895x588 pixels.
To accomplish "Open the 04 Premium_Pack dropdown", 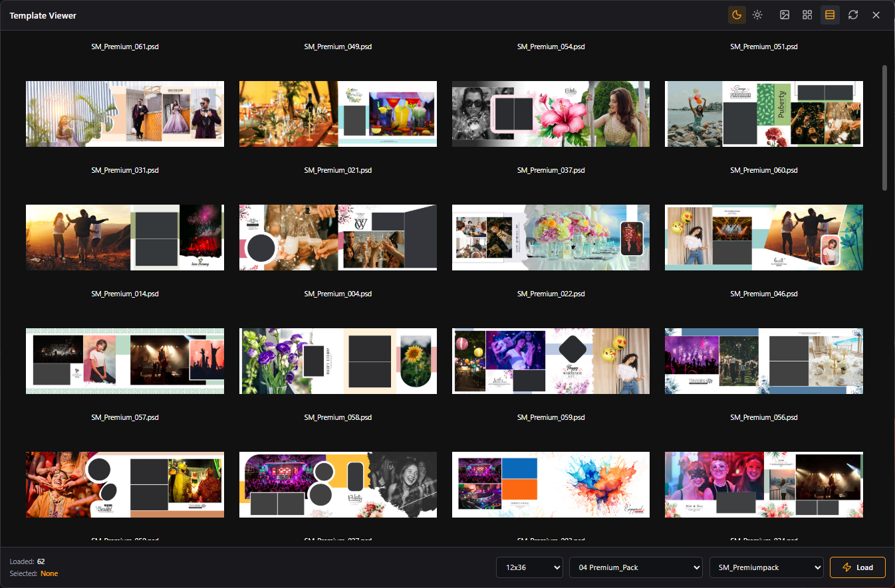I will tap(636, 567).
